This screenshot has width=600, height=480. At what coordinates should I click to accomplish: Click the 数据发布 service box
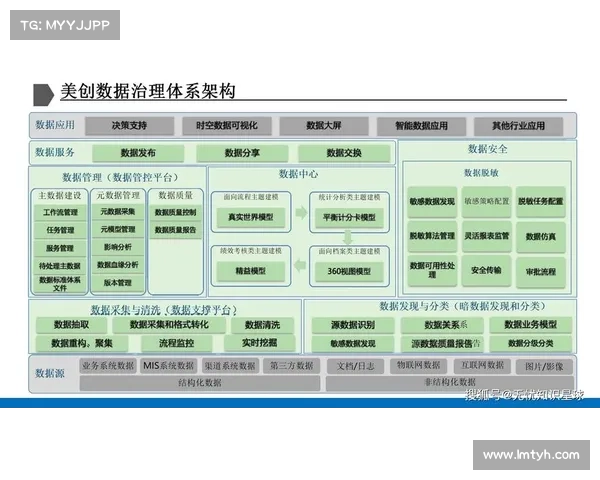(x=138, y=153)
